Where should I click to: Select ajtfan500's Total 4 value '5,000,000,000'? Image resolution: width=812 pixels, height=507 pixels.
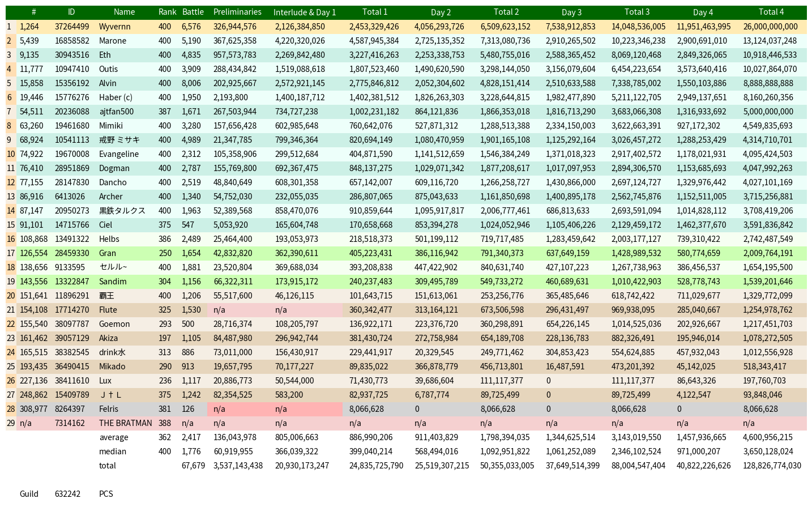768,112
